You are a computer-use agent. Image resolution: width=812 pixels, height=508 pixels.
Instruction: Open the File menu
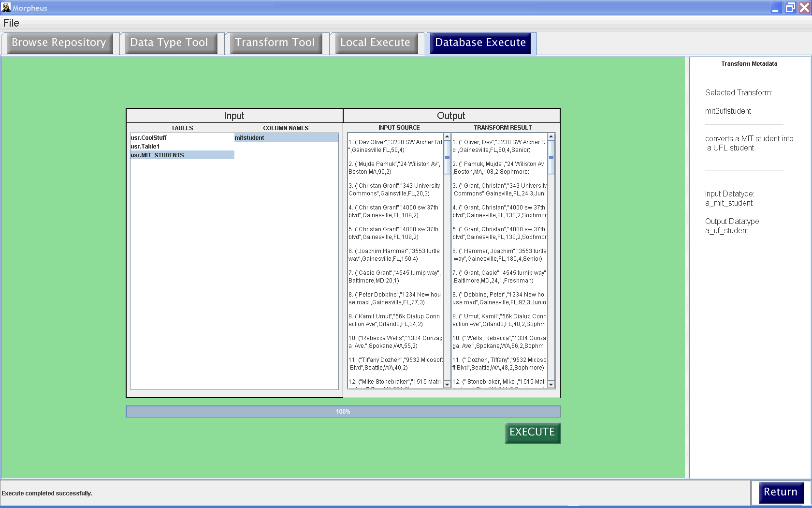tap(11, 23)
